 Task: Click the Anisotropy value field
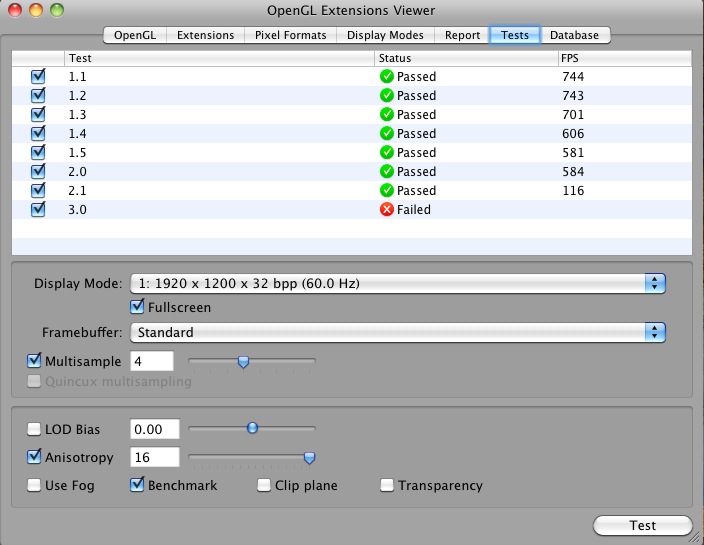coord(155,457)
